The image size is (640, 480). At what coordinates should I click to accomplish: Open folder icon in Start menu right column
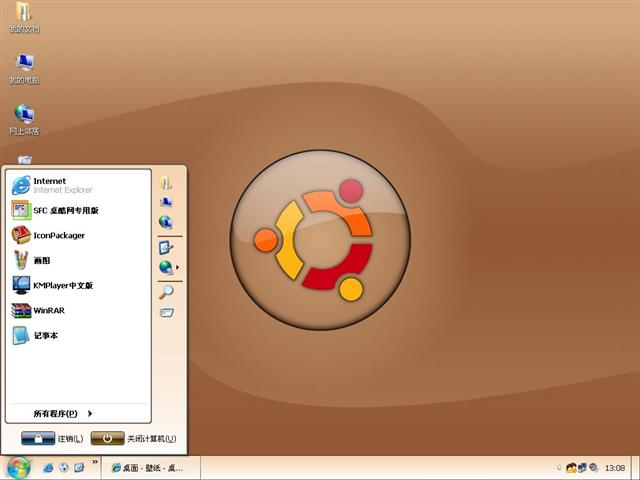[x=166, y=183]
